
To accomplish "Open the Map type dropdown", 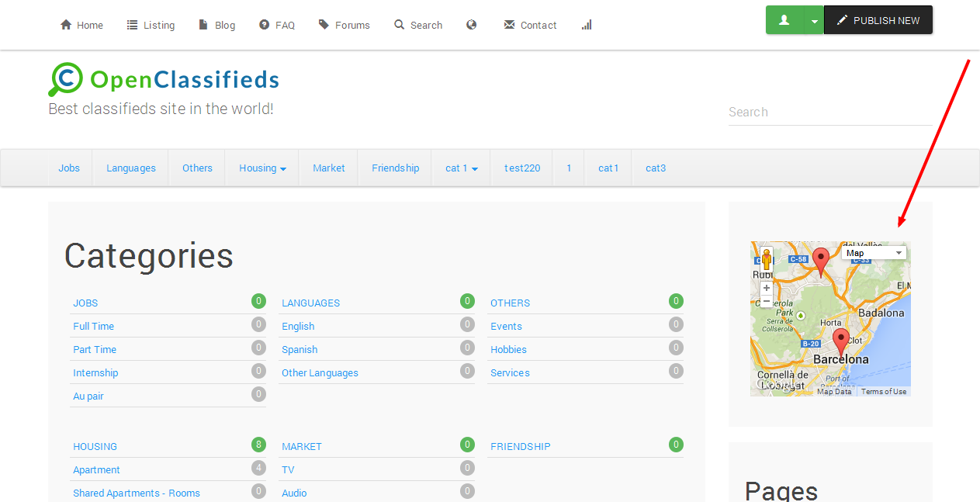I will coord(874,253).
